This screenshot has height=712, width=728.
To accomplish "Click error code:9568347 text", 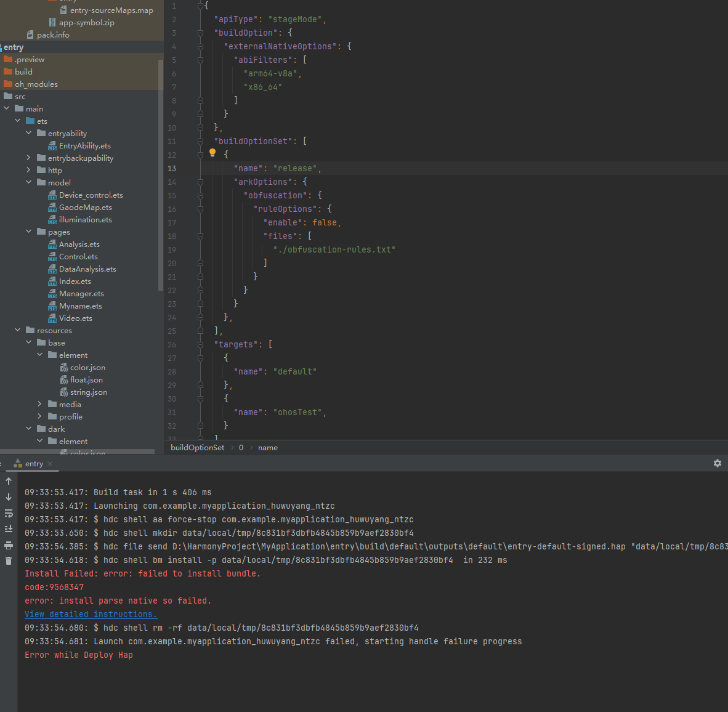I will (x=54, y=587).
